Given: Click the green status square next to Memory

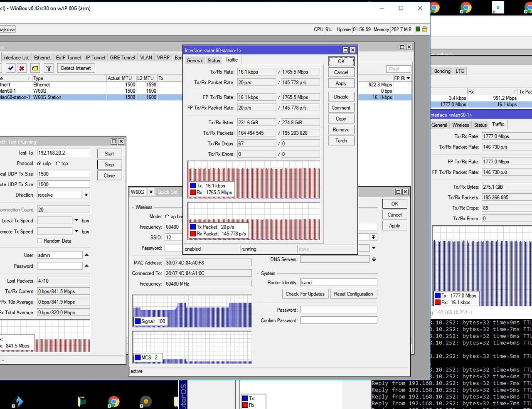Looking at the screenshot, I should click(x=418, y=30).
